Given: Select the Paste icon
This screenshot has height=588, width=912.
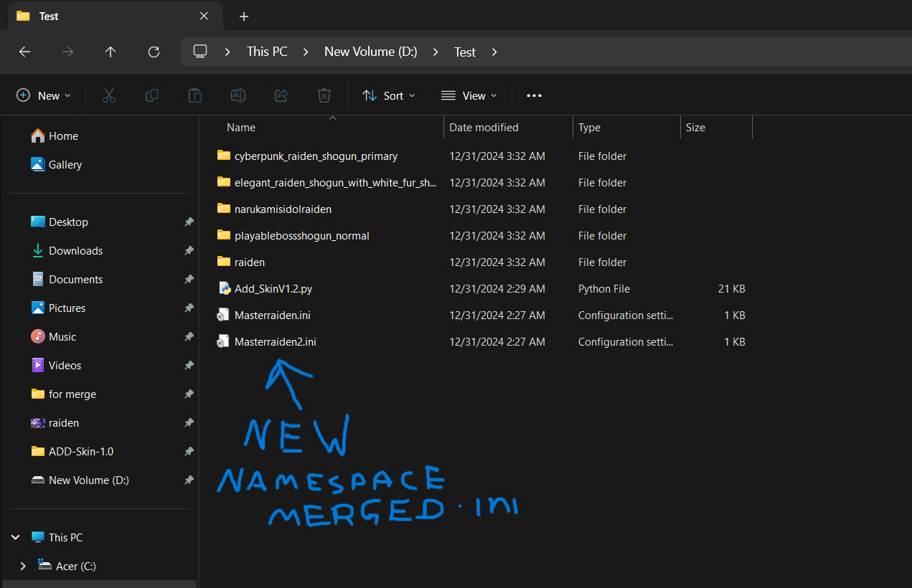Looking at the screenshot, I should pyautogui.click(x=194, y=95).
